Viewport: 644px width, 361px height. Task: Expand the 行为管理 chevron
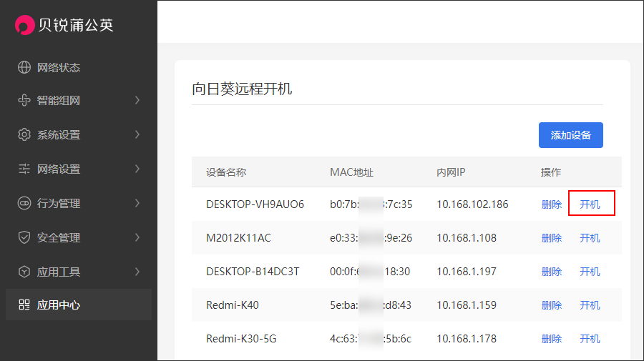137,203
